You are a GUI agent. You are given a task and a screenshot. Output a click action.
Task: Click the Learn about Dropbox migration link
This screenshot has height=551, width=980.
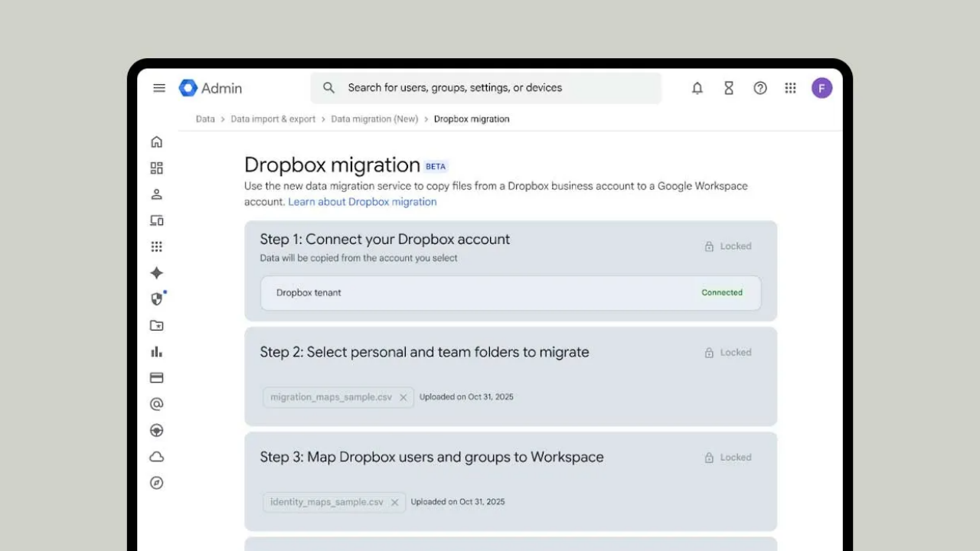point(362,202)
